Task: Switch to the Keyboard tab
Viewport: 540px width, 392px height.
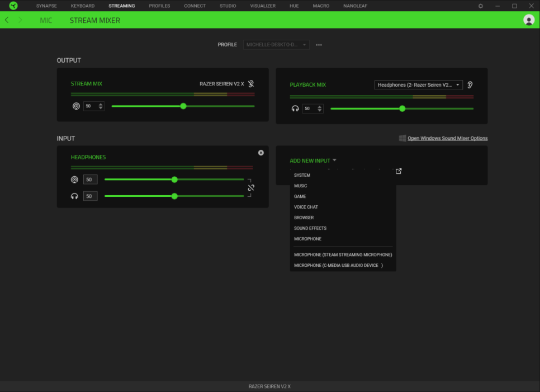Action: tap(83, 6)
